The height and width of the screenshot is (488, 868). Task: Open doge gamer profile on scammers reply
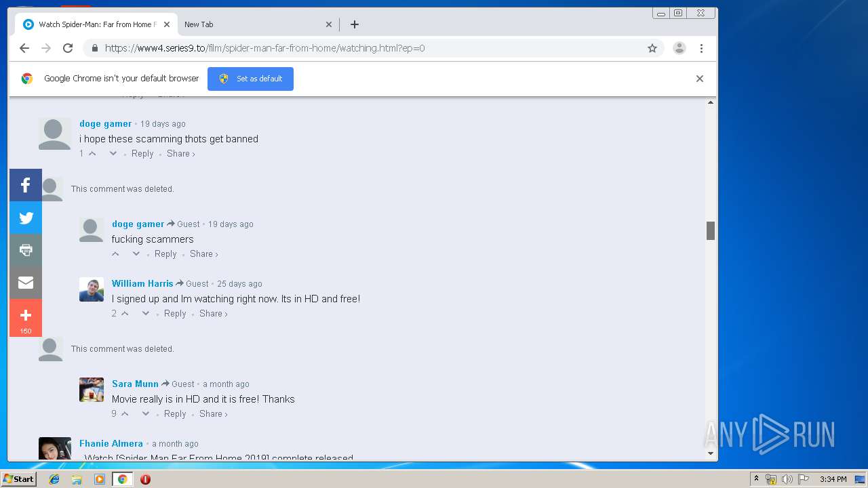[138, 224]
